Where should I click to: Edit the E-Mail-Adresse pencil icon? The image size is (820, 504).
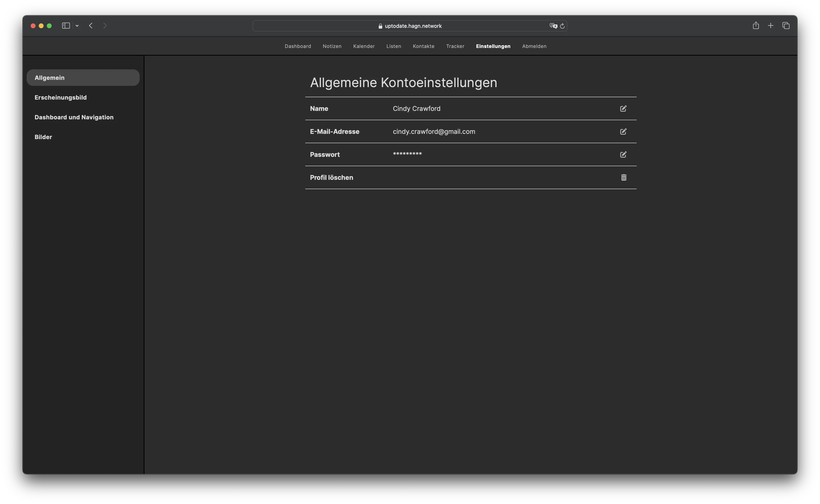pyautogui.click(x=623, y=131)
